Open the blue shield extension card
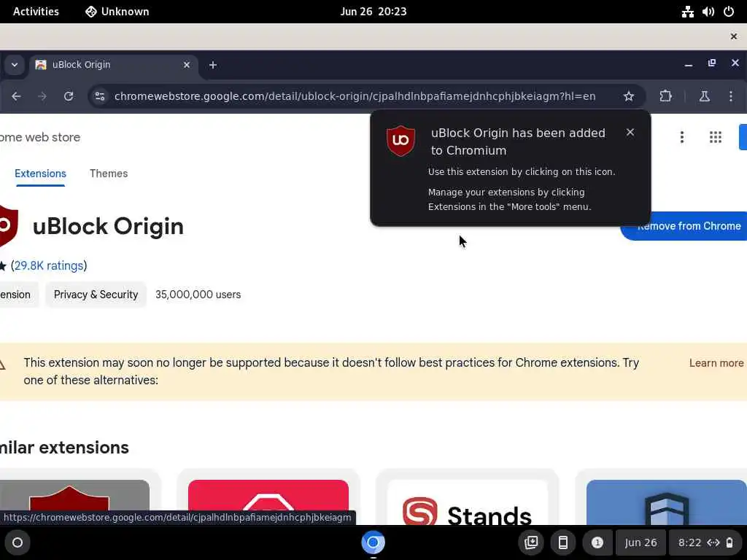Image resolution: width=747 pixels, height=560 pixels. (x=662, y=497)
